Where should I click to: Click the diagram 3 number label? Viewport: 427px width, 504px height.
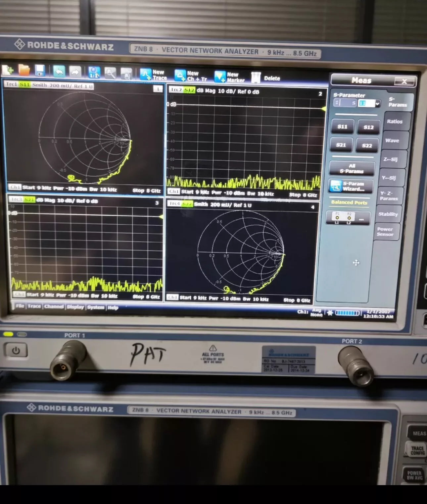(157, 203)
